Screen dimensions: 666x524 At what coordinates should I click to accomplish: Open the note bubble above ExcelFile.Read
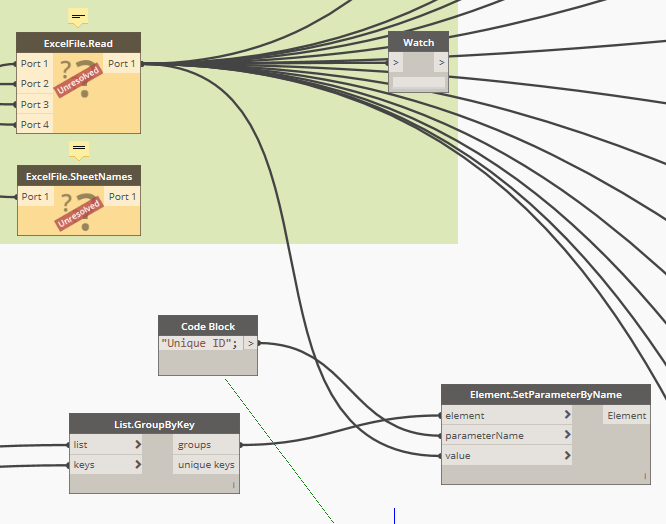click(78, 17)
